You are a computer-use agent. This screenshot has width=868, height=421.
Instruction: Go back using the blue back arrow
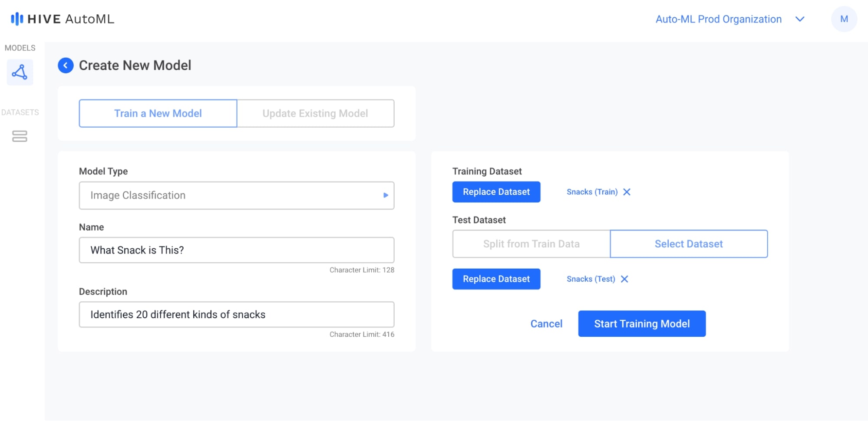tap(66, 65)
